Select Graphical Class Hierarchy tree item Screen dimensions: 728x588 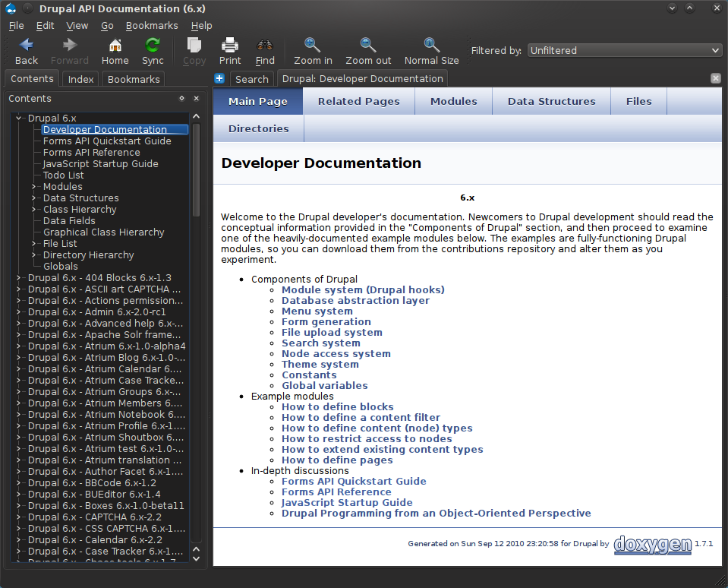(x=103, y=232)
